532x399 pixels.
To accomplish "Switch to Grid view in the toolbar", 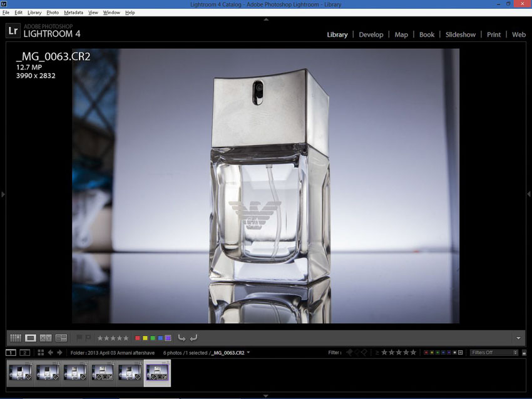I will pos(16,338).
